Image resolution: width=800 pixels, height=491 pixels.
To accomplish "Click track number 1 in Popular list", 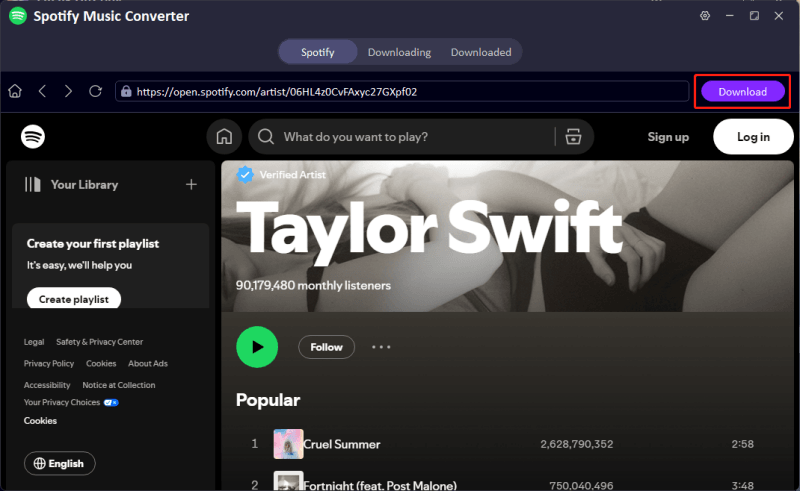I will [255, 444].
